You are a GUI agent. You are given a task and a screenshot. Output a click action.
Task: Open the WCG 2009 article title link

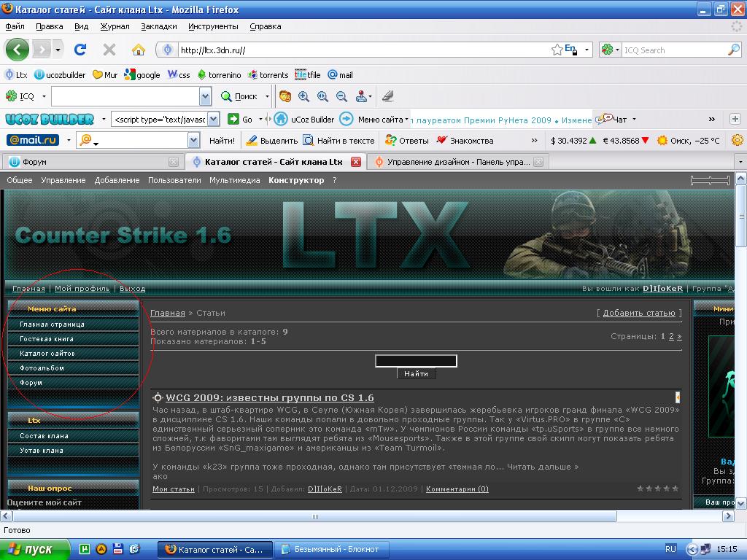tap(270, 397)
